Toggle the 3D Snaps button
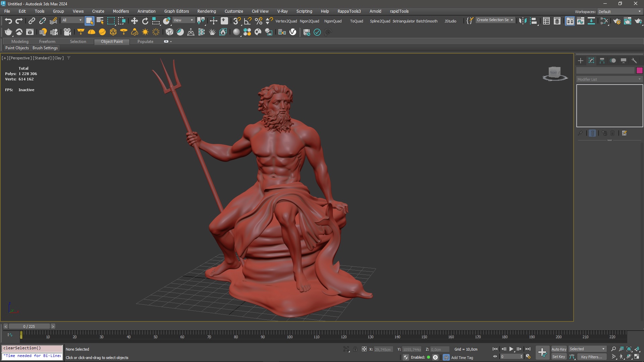644x362 pixels. pyautogui.click(x=237, y=21)
